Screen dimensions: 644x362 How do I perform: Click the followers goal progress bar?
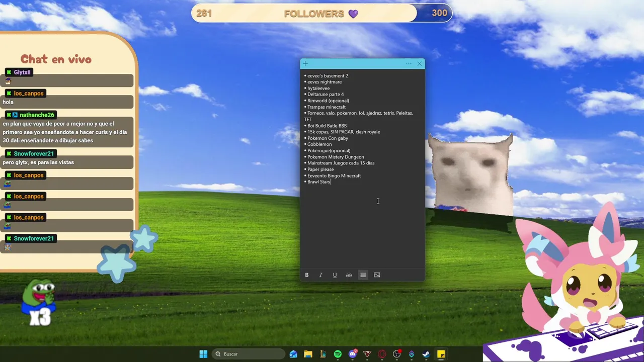pos(321,13)
